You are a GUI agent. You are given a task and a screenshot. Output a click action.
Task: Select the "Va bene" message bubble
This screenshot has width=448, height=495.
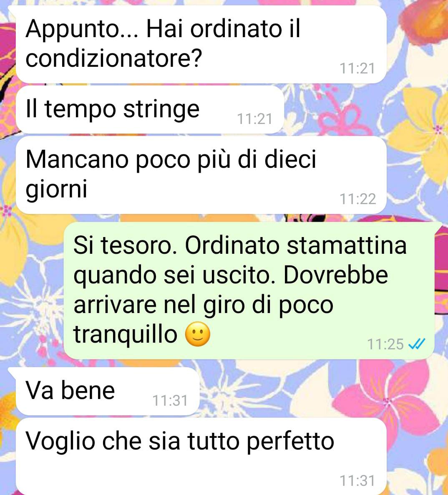pos(108,391)
